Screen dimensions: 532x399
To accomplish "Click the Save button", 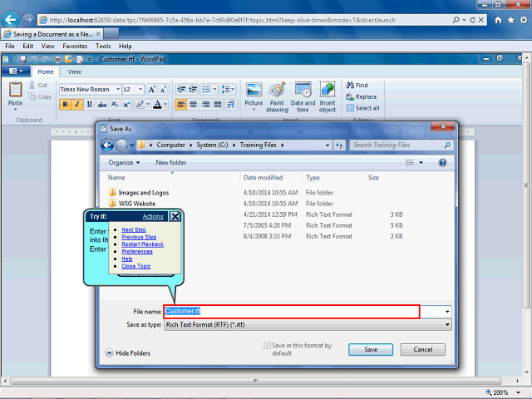I will pos(371,349).
